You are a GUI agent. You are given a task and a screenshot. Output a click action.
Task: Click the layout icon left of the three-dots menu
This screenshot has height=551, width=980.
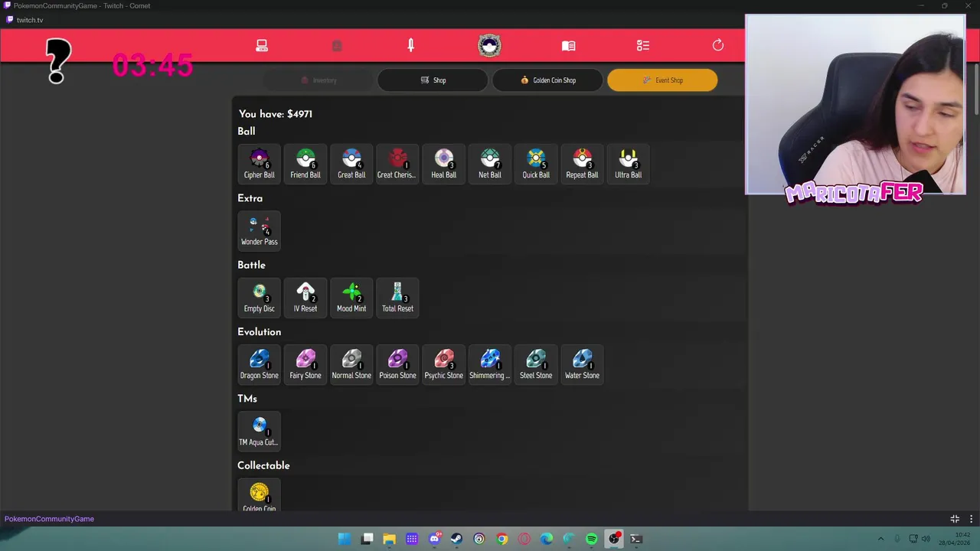click(x=955, y=519)
